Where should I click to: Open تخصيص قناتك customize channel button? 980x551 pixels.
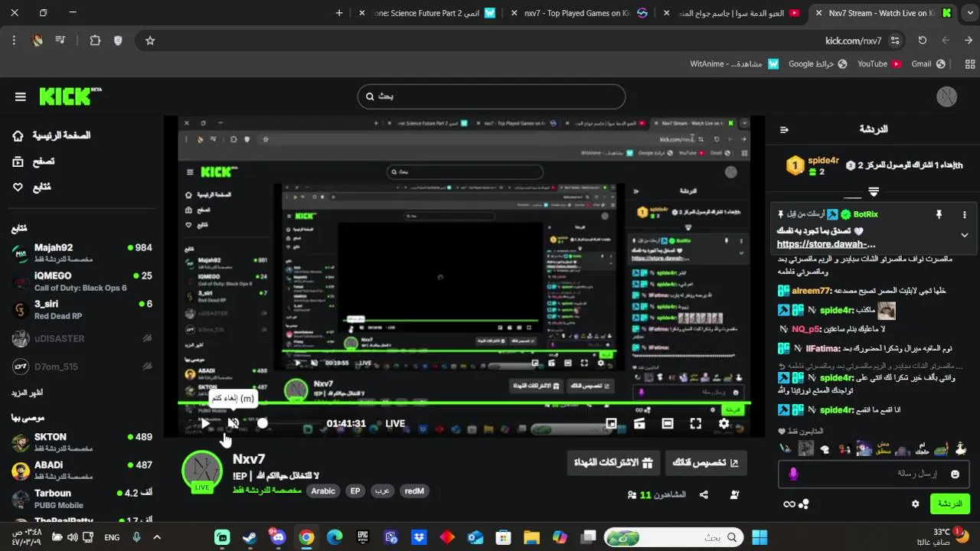[706, 462]
